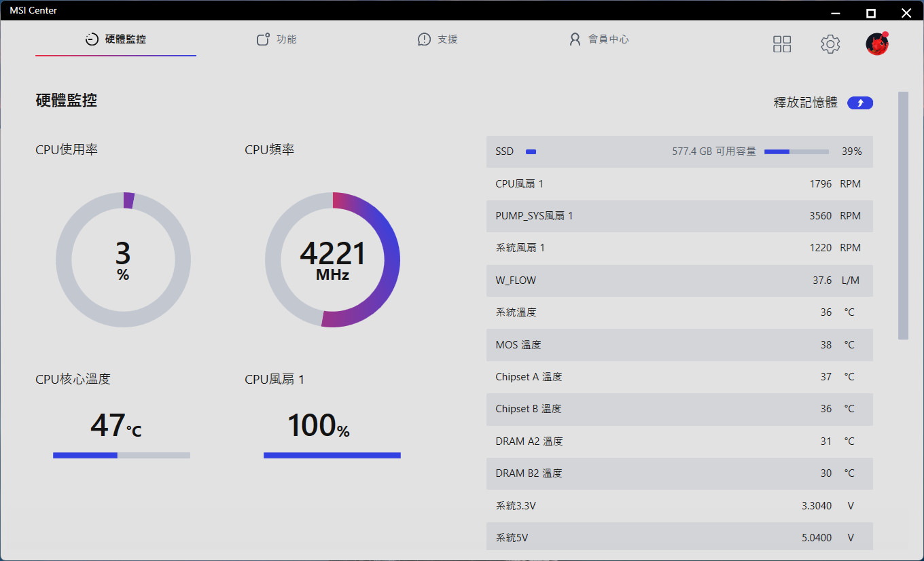Screen dimensions: 924x561
Task: Select the W_FLOW sensor row
Action: tap(679, 280)
